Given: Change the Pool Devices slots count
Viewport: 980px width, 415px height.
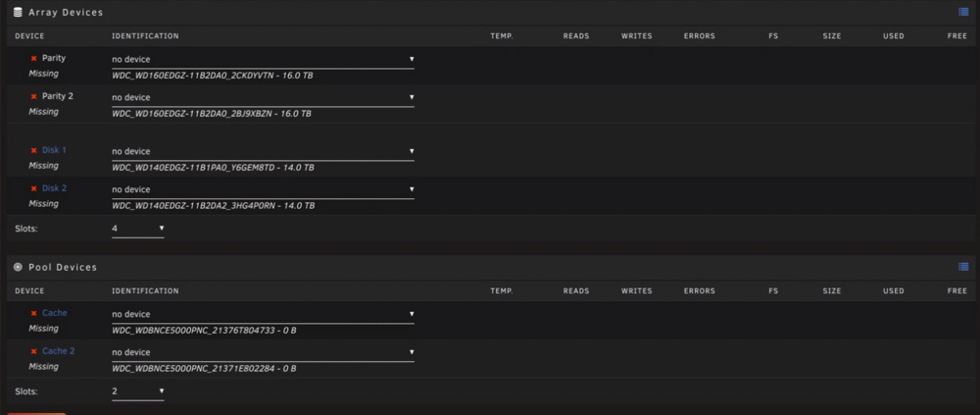Looking at the screenshot, I should tap(137, 391).
